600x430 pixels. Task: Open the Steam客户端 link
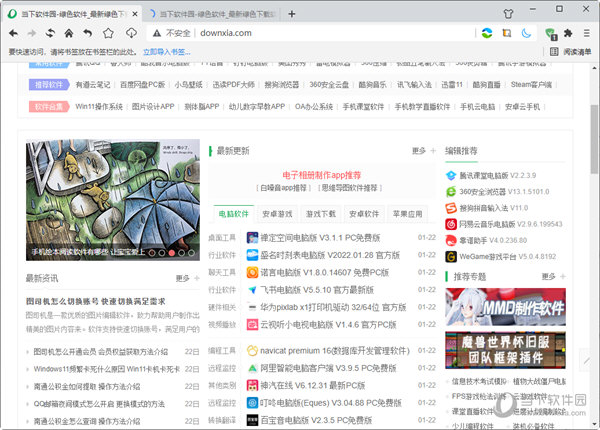pos(531,85)
